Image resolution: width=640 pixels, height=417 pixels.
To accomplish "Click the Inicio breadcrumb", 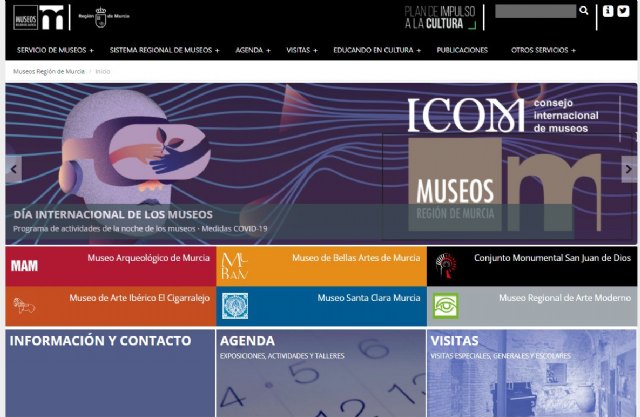I will coord(103,71).
